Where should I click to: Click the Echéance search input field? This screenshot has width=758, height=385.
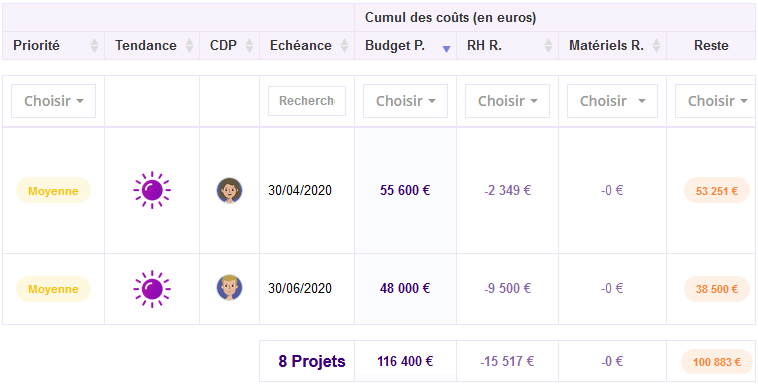click(x=307, y=101)
